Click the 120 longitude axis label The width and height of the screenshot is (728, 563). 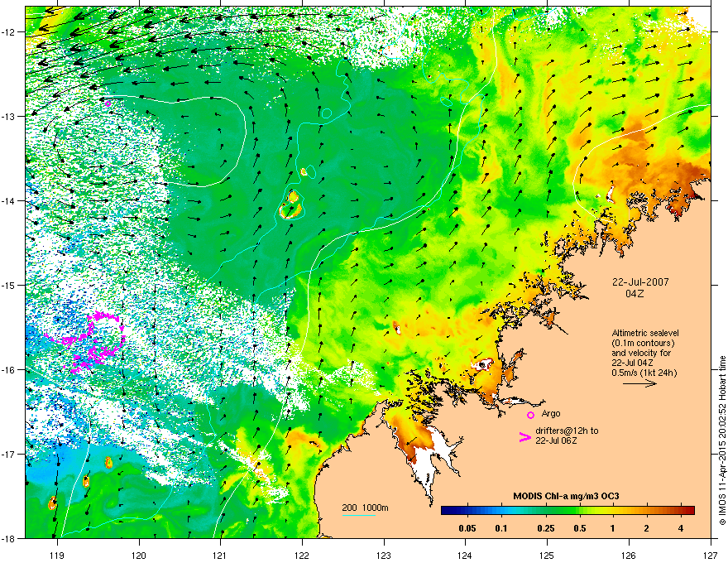pyautogui.click(x=139, y=555)
